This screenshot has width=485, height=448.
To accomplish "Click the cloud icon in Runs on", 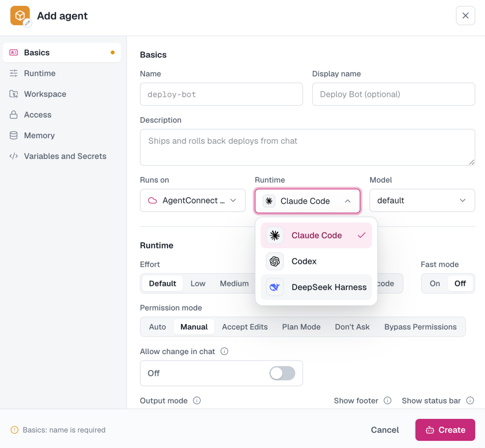I will pyautogui.click(x=153, y=200).
